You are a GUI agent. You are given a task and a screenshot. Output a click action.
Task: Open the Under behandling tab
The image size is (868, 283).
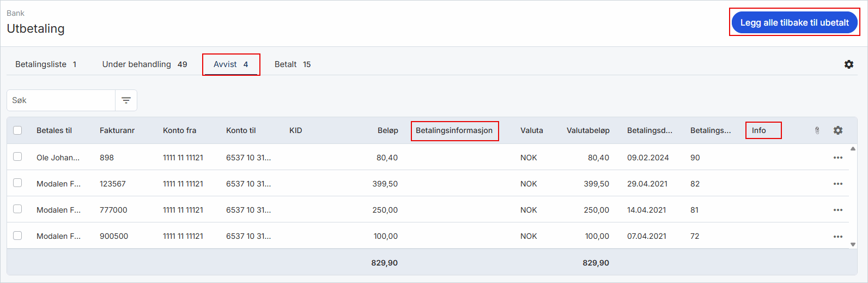pyautogui.click(x=144, y=64)
